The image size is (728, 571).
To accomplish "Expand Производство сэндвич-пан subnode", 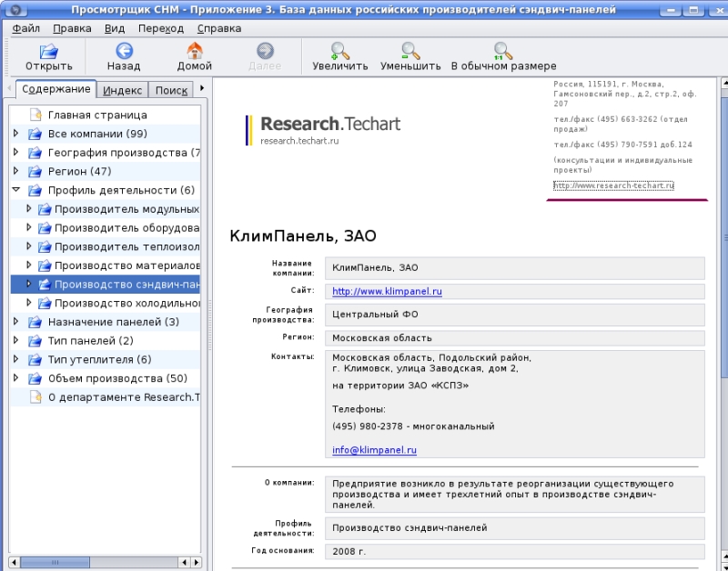I will pyautogui.click(x=29, y=284).
